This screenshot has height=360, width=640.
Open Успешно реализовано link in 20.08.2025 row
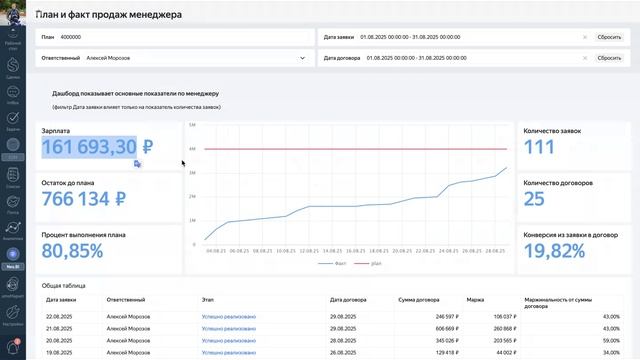tap(229, 340)
